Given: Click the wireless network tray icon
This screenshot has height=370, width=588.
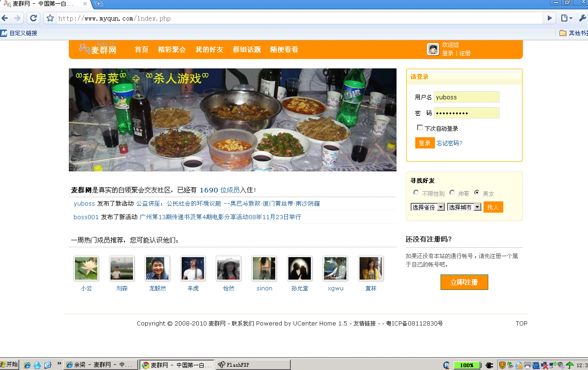Looking at the screenshot, I should click(552, 365).
